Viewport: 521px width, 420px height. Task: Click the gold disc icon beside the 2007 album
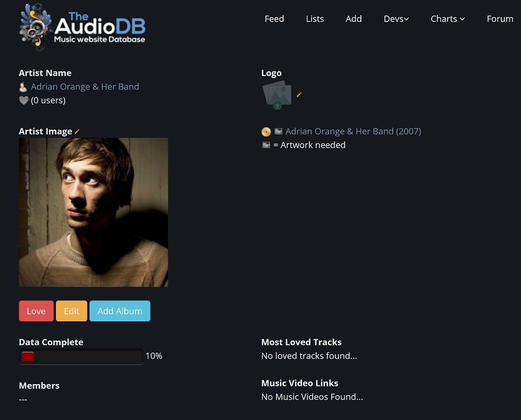266,132
